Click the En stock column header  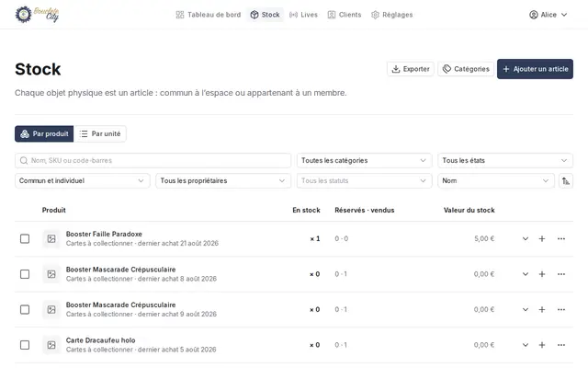306,211
